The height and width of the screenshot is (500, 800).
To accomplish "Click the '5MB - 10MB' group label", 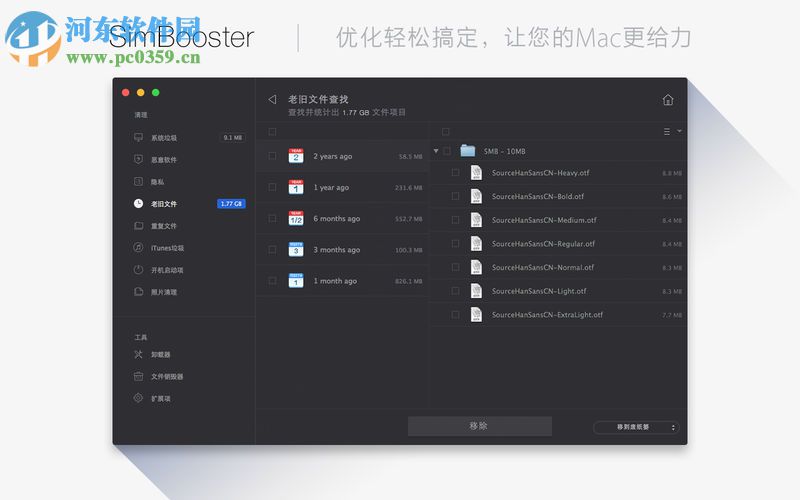I will point(505,151).
